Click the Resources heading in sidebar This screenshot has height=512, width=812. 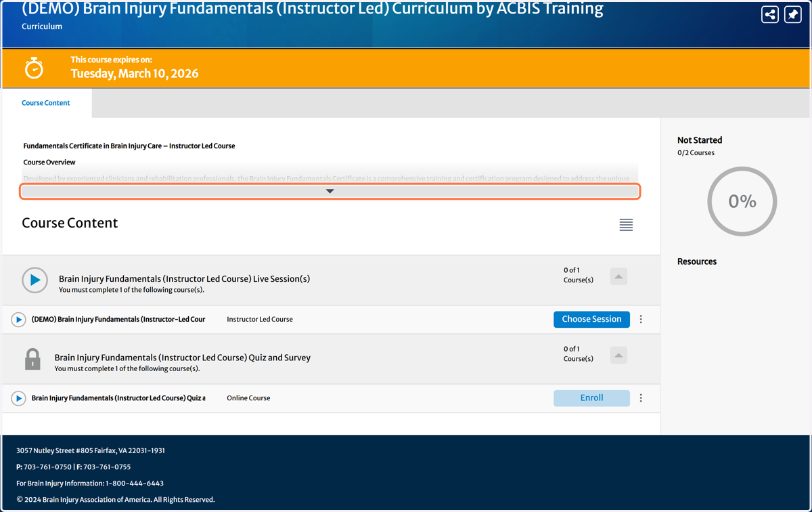697,261
